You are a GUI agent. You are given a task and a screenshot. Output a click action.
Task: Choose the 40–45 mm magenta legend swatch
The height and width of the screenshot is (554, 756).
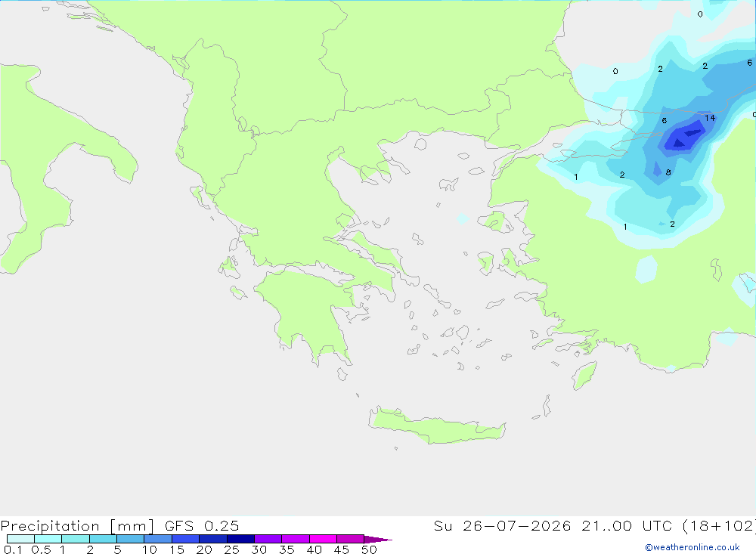pos(323,539)
